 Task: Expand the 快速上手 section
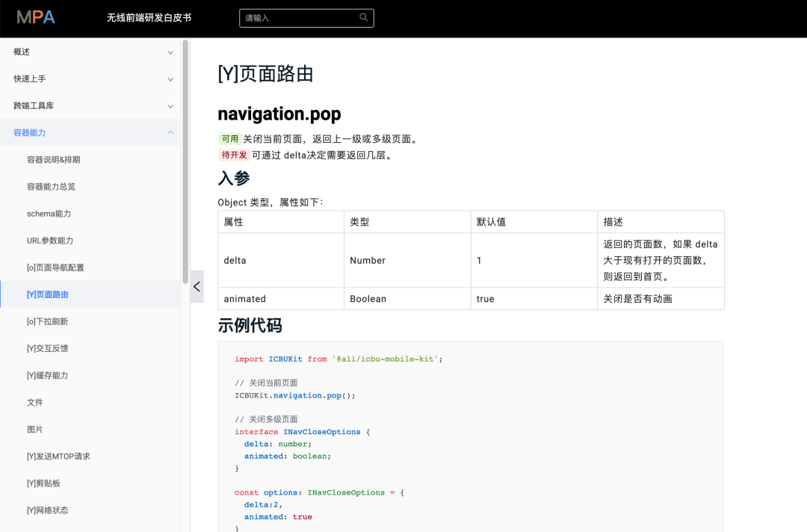tap(170, 78)
